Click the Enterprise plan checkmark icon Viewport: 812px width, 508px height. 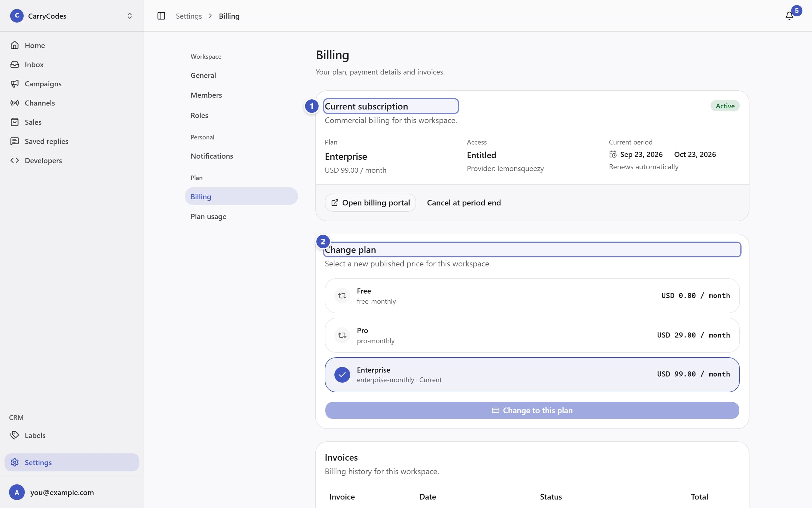(x=342, y=375)
